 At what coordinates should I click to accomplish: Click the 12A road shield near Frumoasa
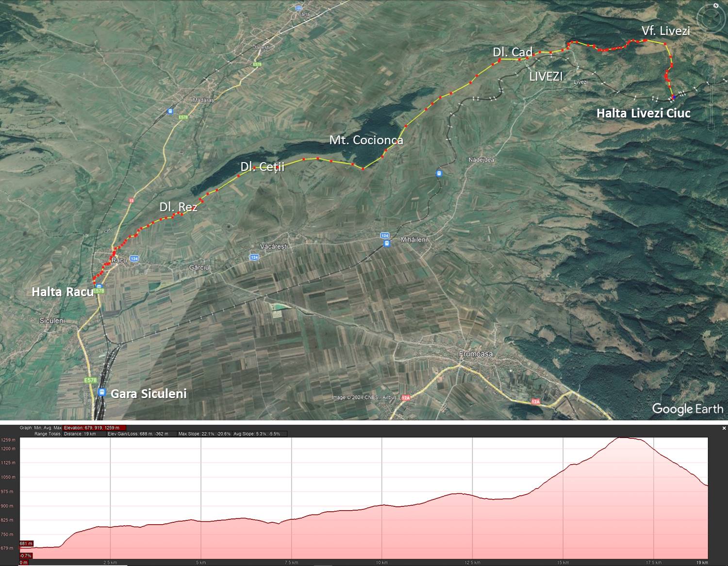[535, 401]
